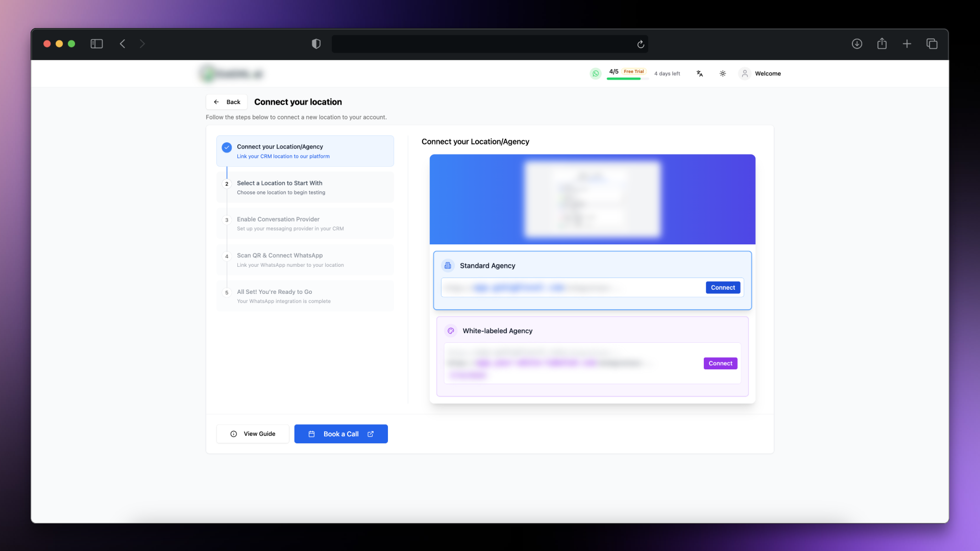Open the user profile avatar icon
The height and width of the screenshot is (551, 980).
(x=745, y=73)
